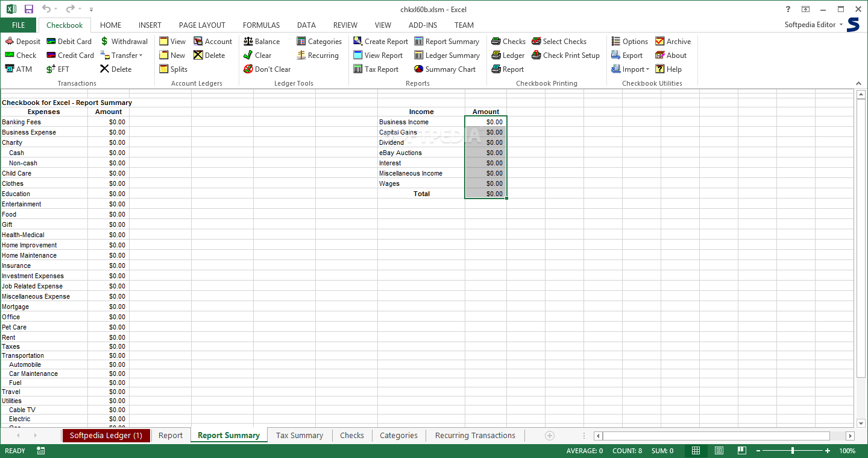Click the horizontal scrollbar right arrow
This screenshot has height=458, width=868.
point(850,436)
